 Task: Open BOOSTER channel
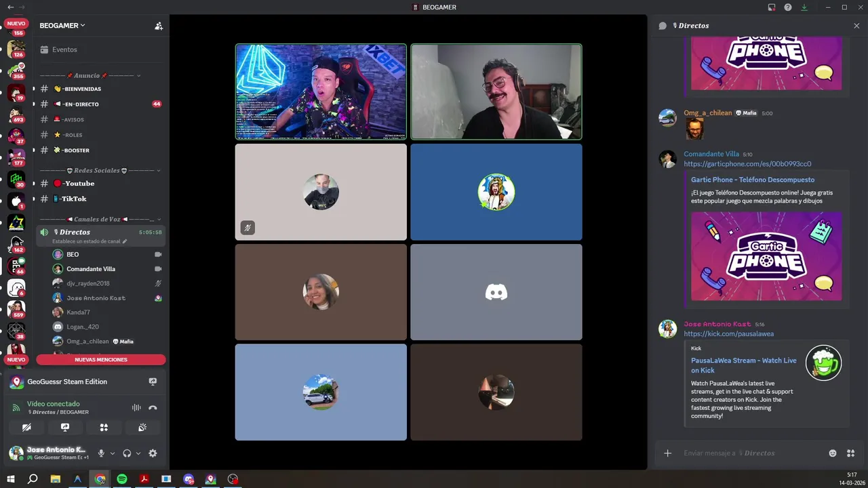tap(100, 150)
